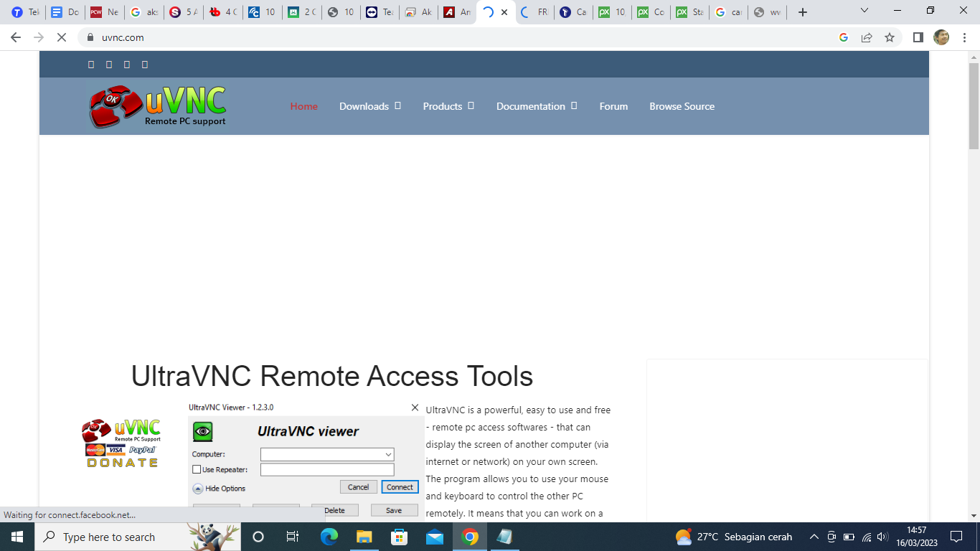The height and width of the screenshot is (551, 980).
Task: Open Microsoft Edge from the taskbar
Action: pyautogui.click(x=329, y=537)
